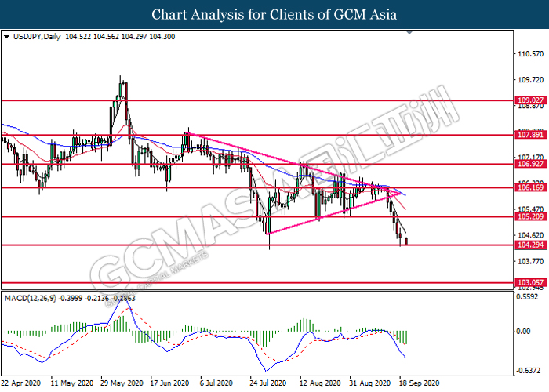Click the 0.5592 MACD scale value

(x=527, y=297)
